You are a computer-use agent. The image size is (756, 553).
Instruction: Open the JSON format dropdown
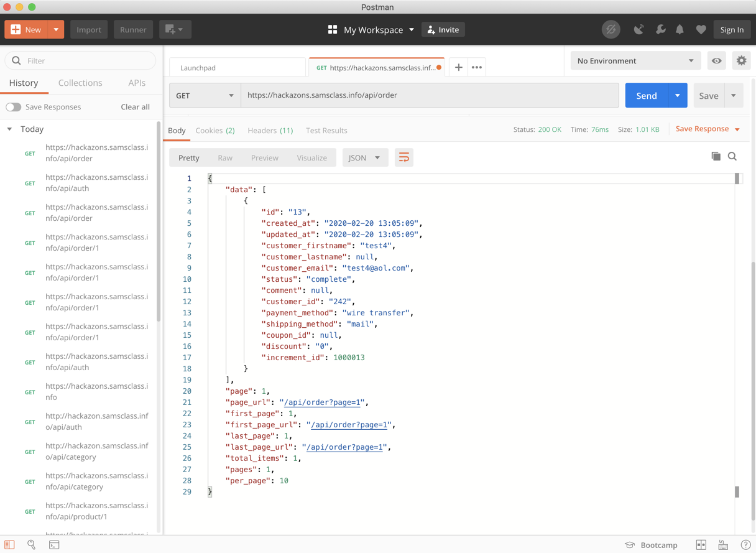[x=364, y=158]
